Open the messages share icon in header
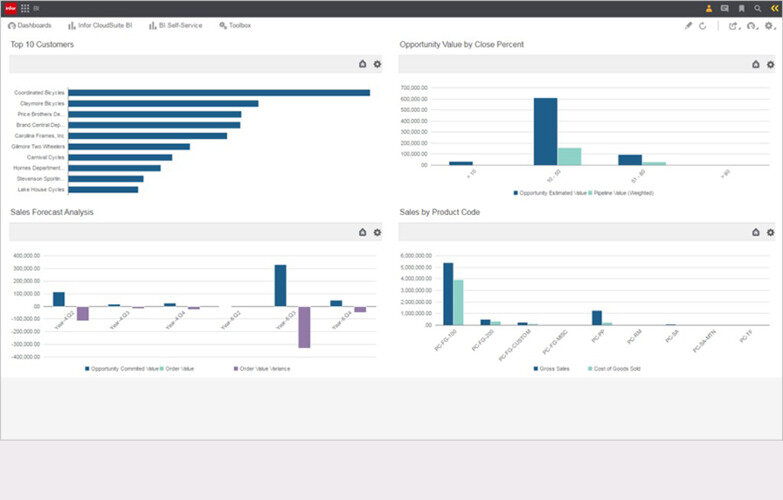The image size is (783, 500). coord(725,8)
